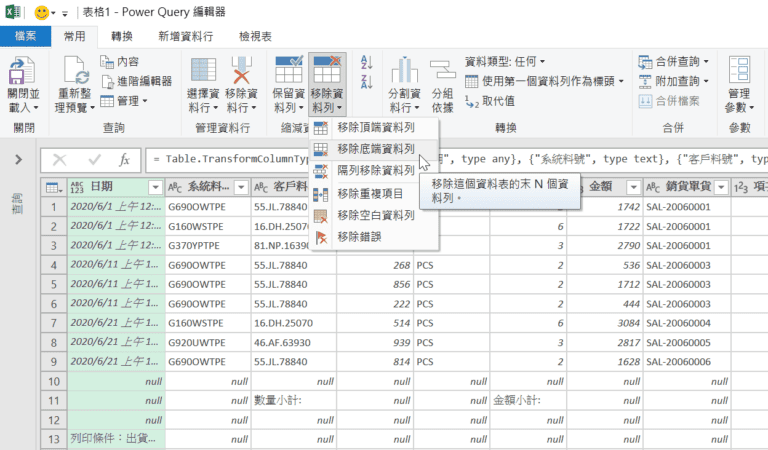Click 取代值 (Replace Values) in ribbon
Viewport: 768px width, 450px height.
491,101
